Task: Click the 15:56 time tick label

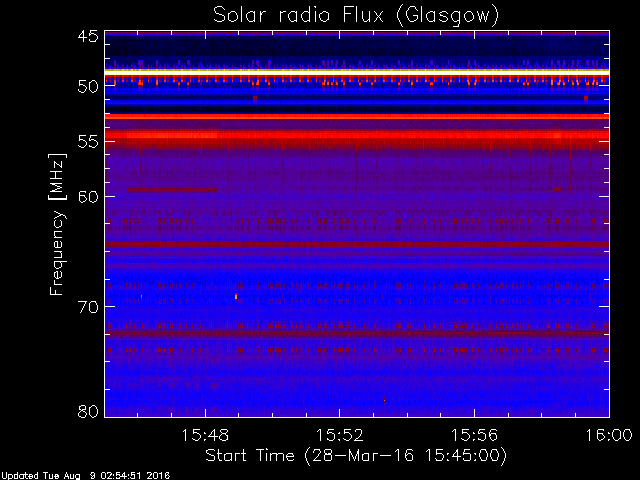Action: (474, 435)
